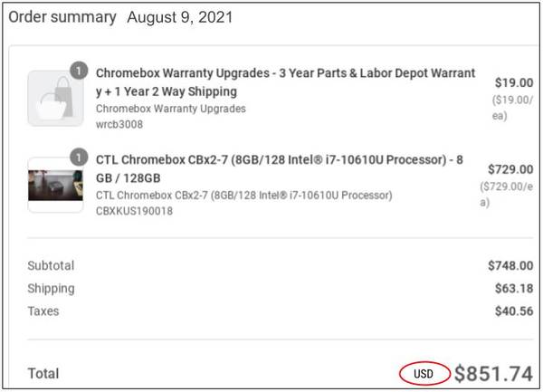Select the Order summary heading

tap(62, 16)
